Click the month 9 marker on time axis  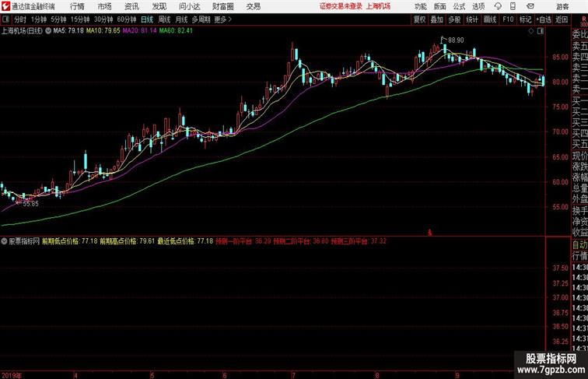[x=457, y=375]
